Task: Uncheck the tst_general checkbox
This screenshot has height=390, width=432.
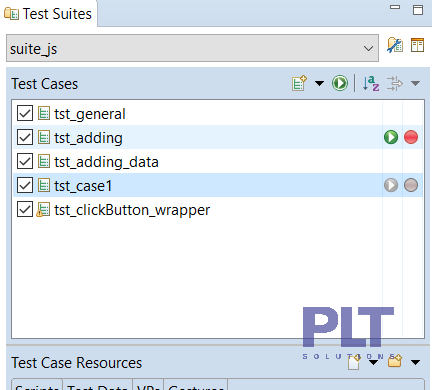Action: [25, 113]
